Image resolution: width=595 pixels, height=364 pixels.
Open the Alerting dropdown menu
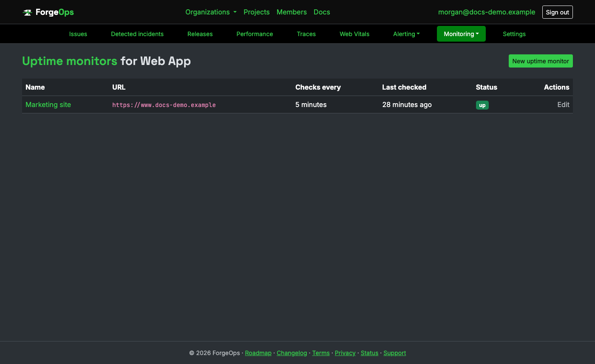tap(406, 34)
